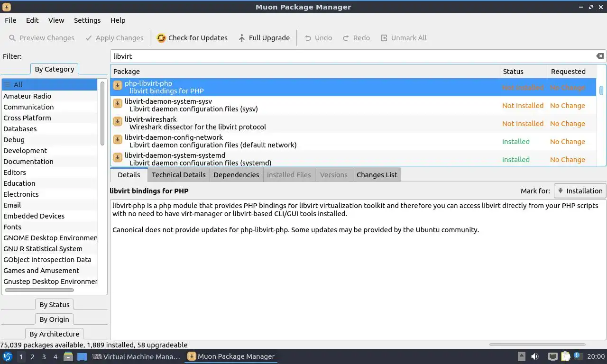Click the package icon beside php-libvirt-php

coord(118,85)
